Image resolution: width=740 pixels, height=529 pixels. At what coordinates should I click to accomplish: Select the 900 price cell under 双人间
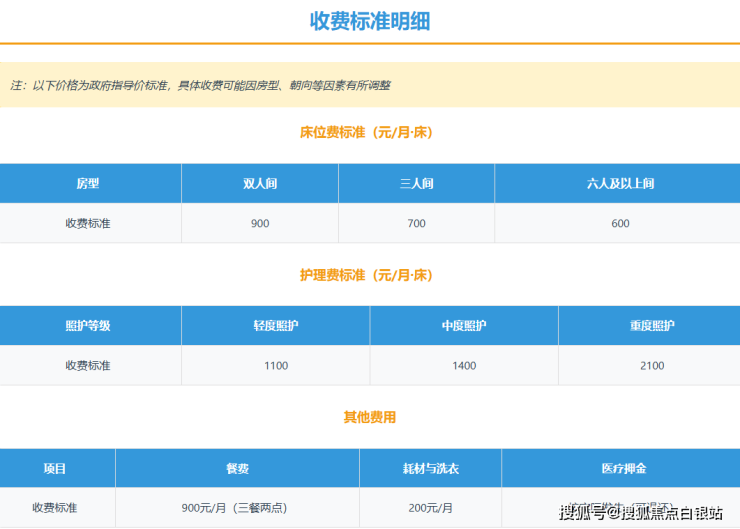pos(260,223)
